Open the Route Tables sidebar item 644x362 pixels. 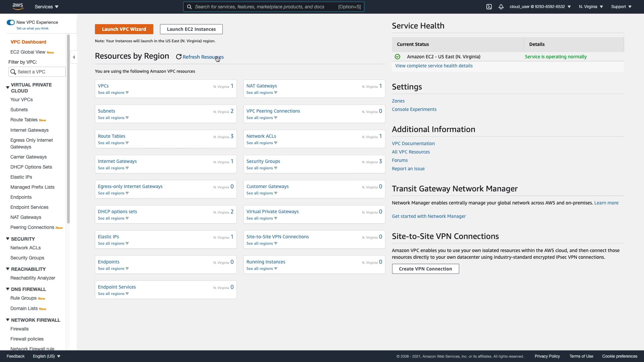pos(24,120)
